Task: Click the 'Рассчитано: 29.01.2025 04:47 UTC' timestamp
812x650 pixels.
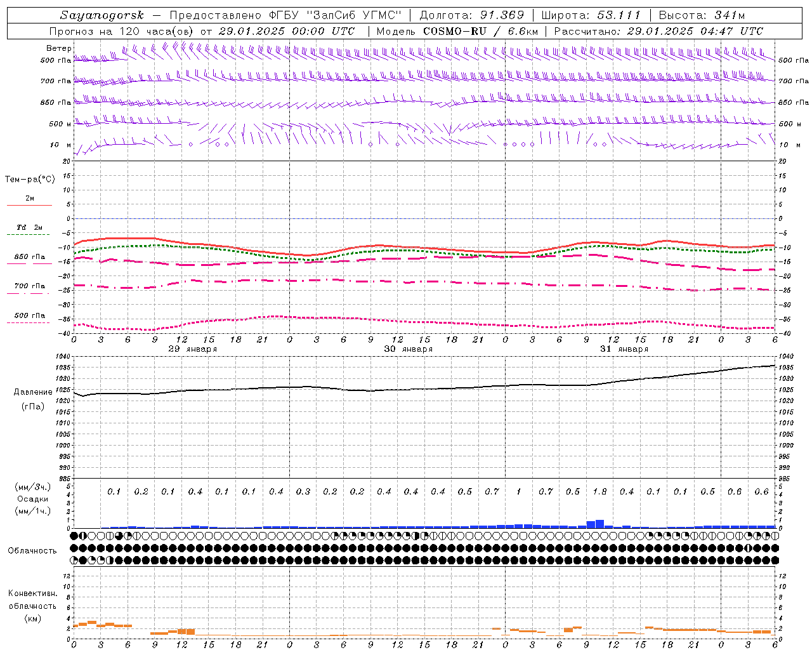Action: [x=658, y=31]
